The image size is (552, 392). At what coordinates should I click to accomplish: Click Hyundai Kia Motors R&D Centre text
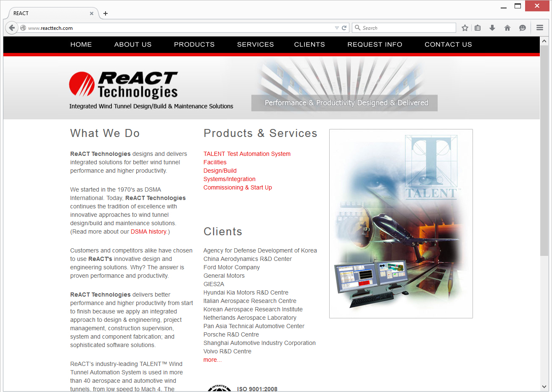246,292
